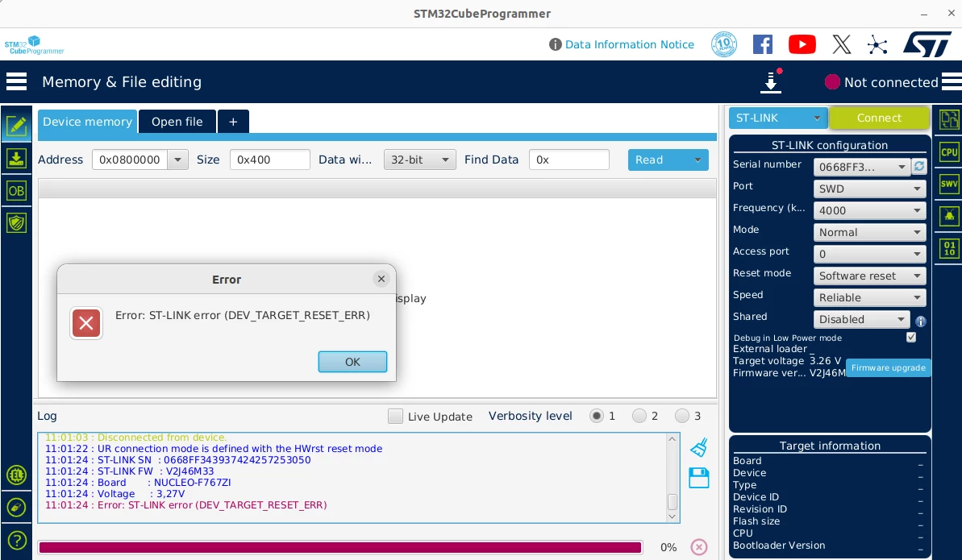Switch to Device memory tab
Viewport: 962px width, 560px height.
coord(87,122)
